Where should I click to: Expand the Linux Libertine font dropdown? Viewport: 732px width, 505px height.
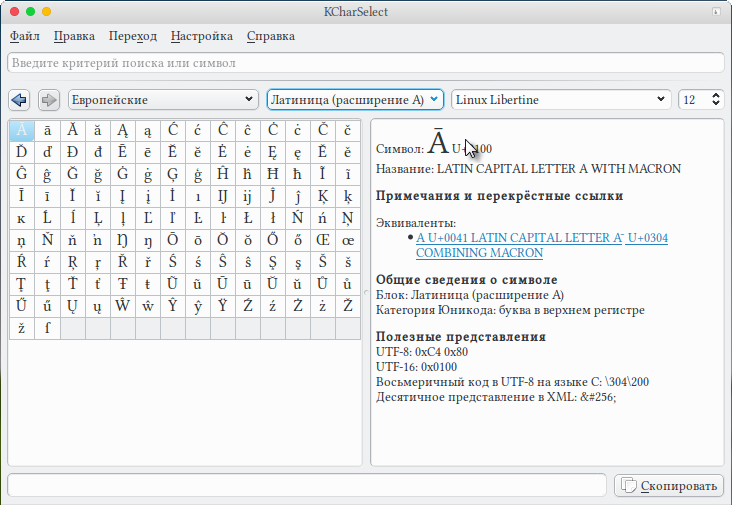coord(561,100)
